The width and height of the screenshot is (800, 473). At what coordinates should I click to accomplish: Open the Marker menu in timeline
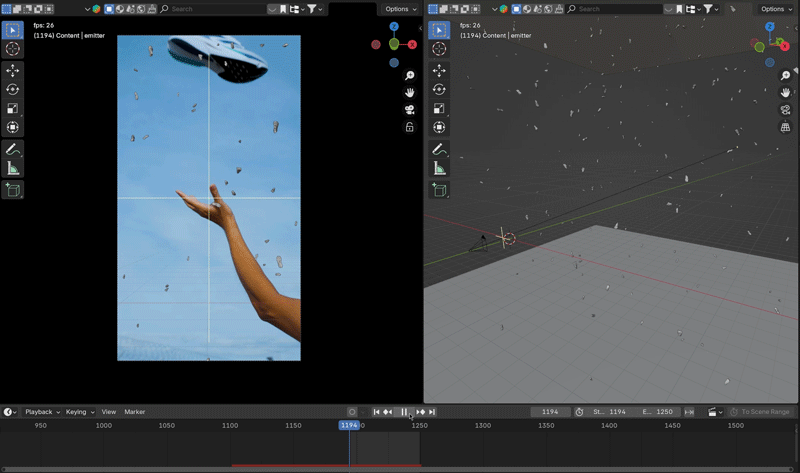(x=135, y=412)
